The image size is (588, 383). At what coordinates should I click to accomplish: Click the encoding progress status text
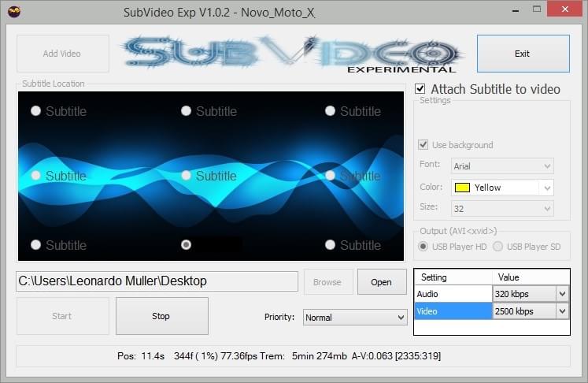[279, 356]
